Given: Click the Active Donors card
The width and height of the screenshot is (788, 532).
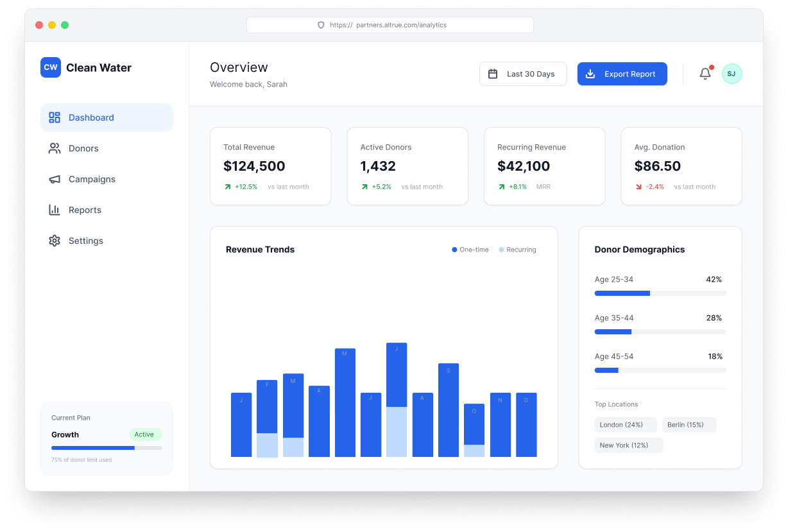Looking at the screenshot, I should [407, 166].
